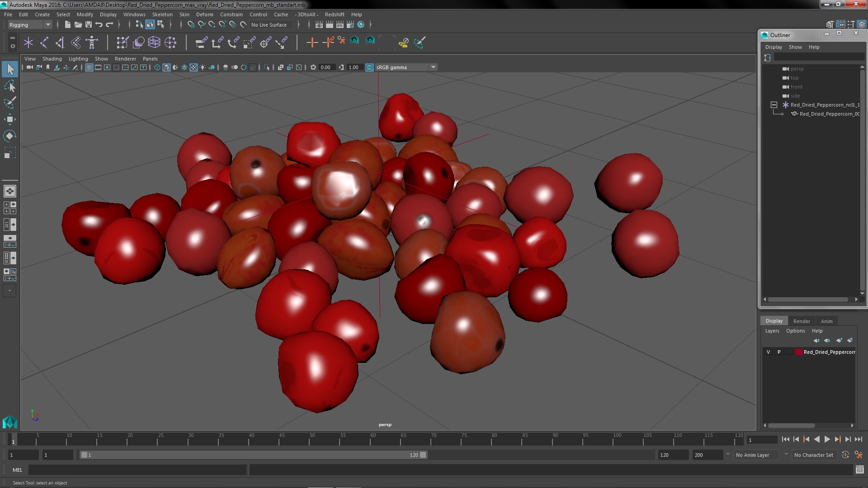Go to the start of playback range

[x=785, y=439]
